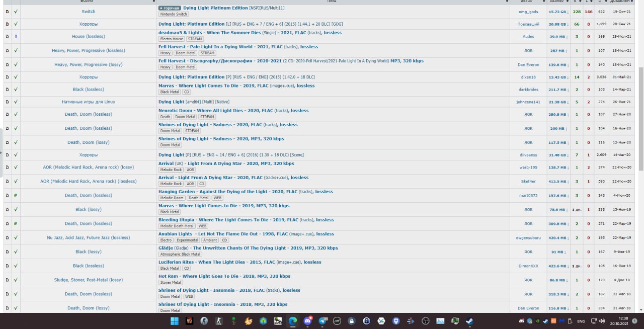Open Нативные игры для Linux forum link
This screenshot has width=644, height=329.
point(89,102)
